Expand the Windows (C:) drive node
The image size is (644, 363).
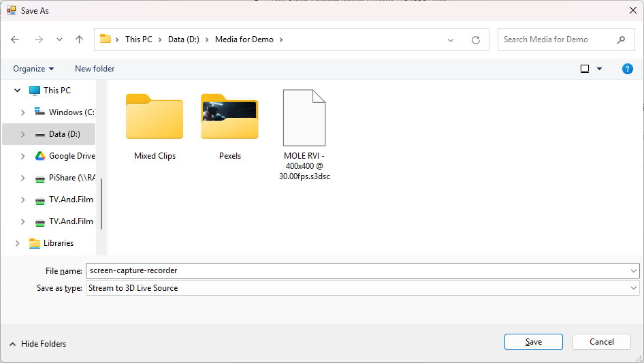click(x=22, y=112)
